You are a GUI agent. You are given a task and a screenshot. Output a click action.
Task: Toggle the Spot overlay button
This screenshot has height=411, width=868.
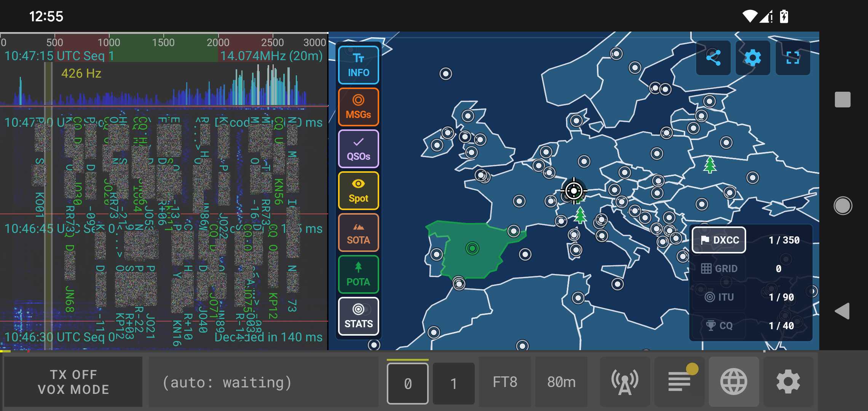tap(358, 191)
